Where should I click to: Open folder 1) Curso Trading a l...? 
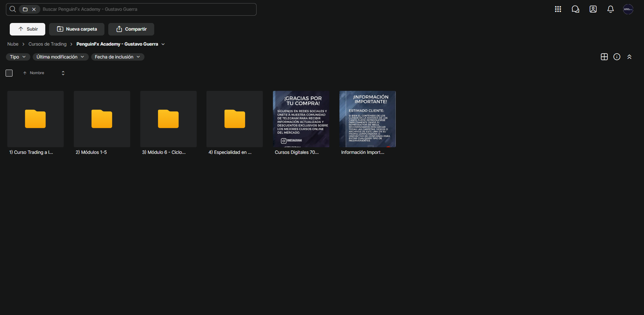tap(36, 119)
